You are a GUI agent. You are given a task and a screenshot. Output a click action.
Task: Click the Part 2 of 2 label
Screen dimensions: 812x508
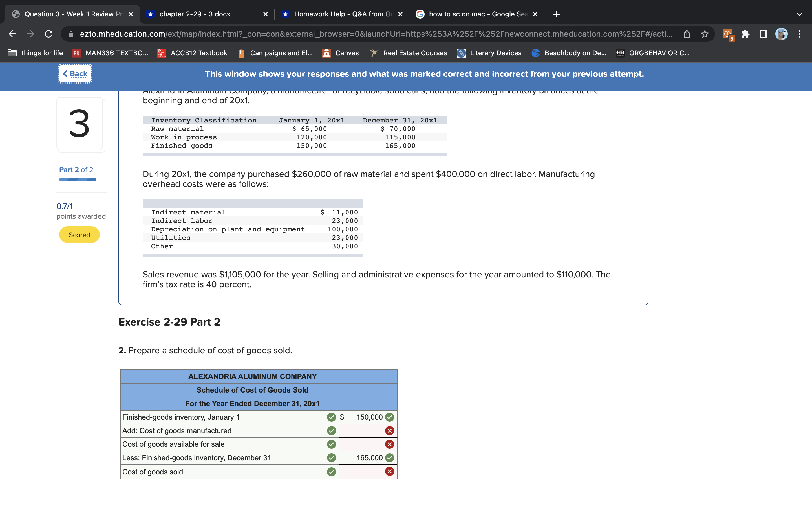pyautogui.click(x=76, y=170)
